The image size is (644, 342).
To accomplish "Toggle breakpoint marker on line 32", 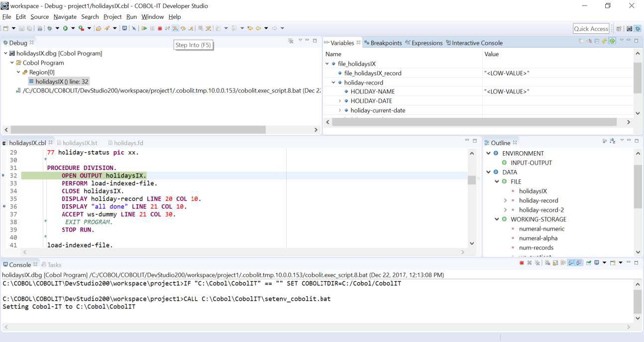I will click(x=4, y=175).
